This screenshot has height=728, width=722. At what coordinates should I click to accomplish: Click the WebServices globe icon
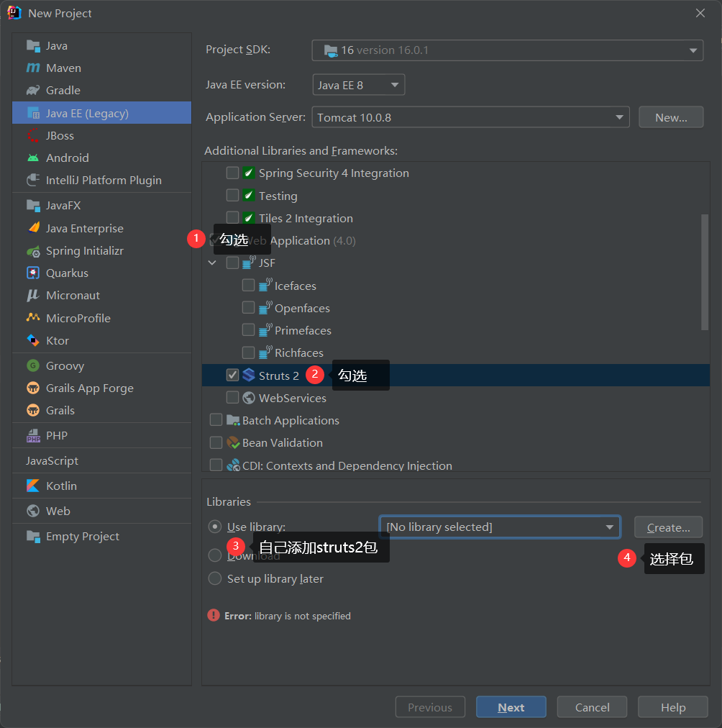pyautogui.click(x=249, y=398)
